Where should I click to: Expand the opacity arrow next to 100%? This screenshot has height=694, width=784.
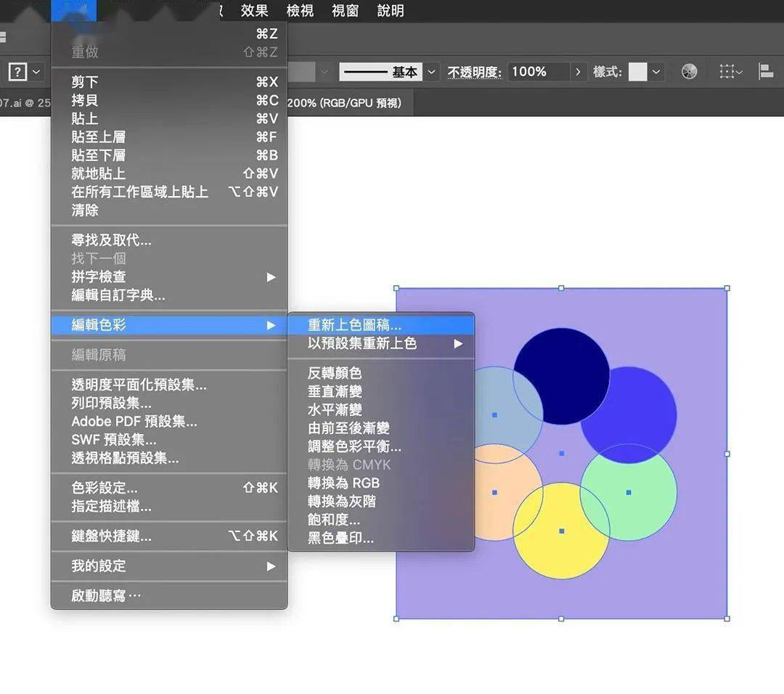point(578,72)
